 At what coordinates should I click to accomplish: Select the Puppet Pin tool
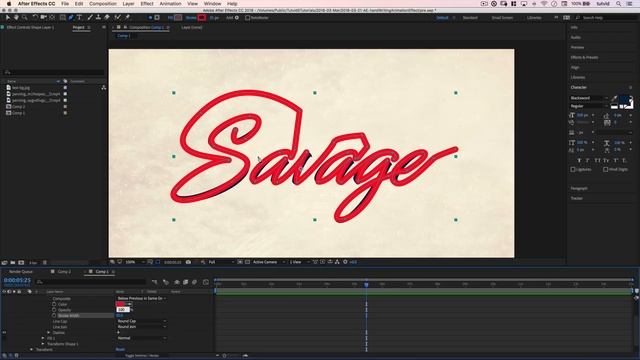127,18
